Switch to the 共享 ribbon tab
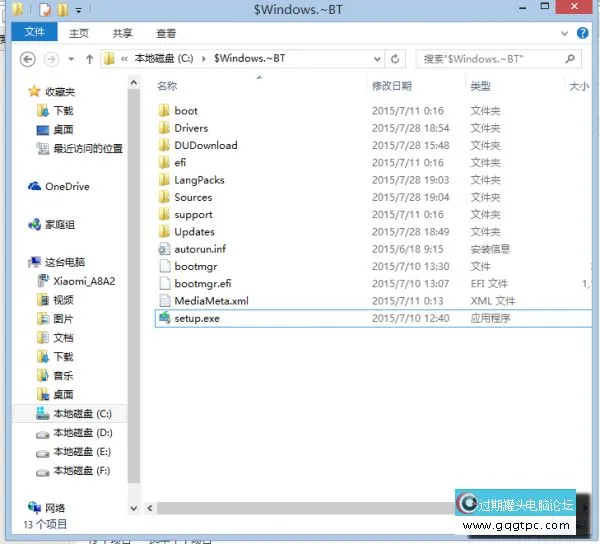The image size is (600, 544). click(122, 33)
